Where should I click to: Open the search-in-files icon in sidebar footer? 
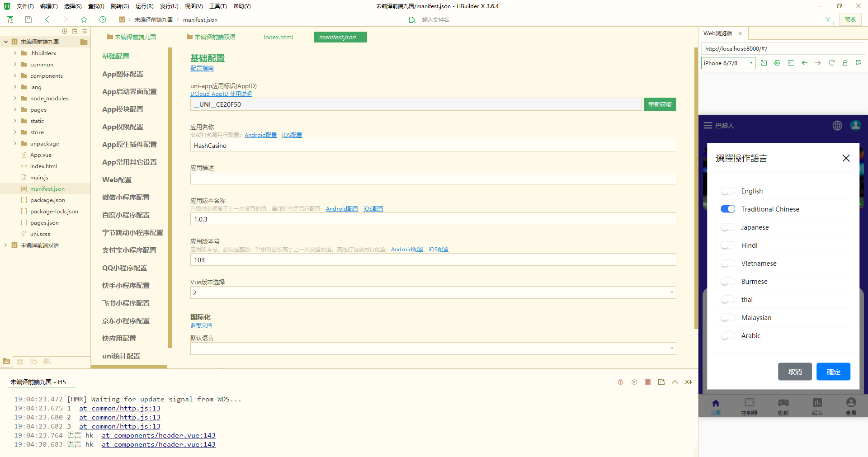[33, 362]
